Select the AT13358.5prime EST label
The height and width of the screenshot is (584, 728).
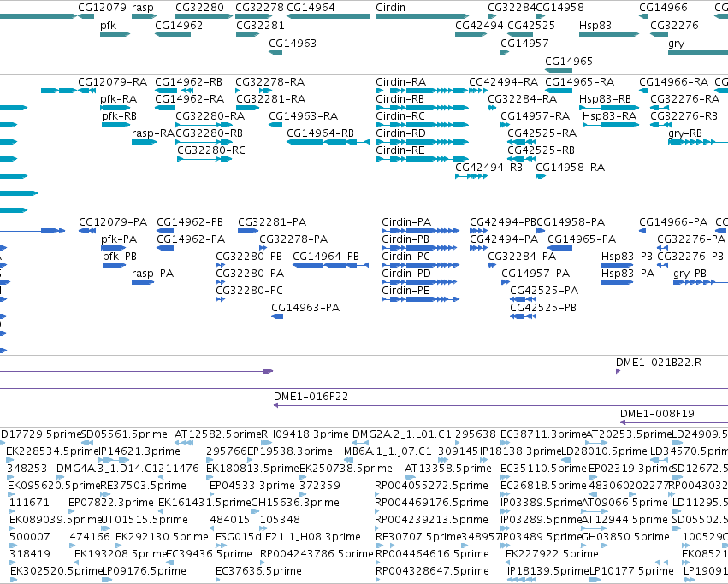448,468
